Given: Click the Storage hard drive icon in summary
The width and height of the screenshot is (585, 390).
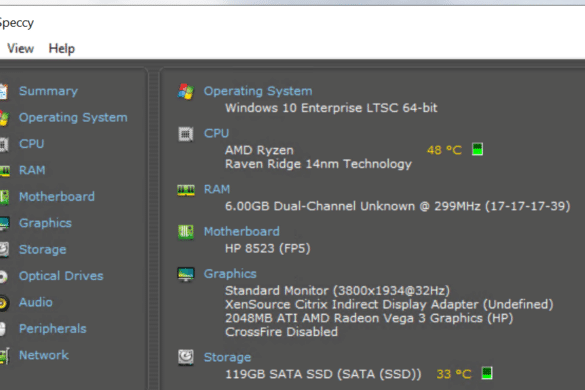Looking at the screenshot, I should [x=185, y=358].
